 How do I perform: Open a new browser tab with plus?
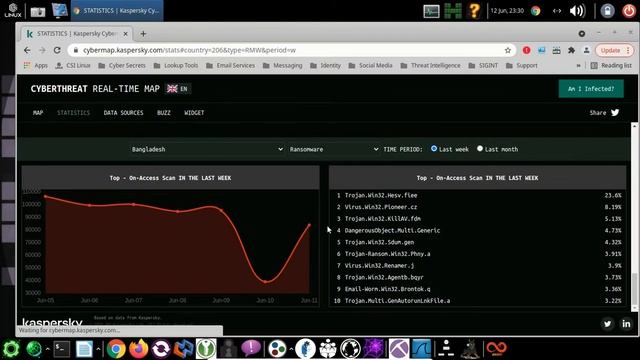click(x=143, y=33)
